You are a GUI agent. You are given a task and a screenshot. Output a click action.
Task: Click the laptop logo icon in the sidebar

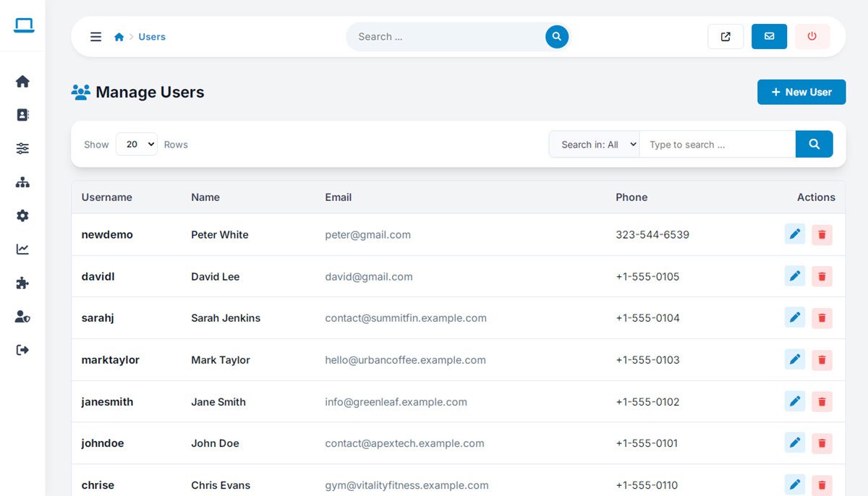(23, 26)
